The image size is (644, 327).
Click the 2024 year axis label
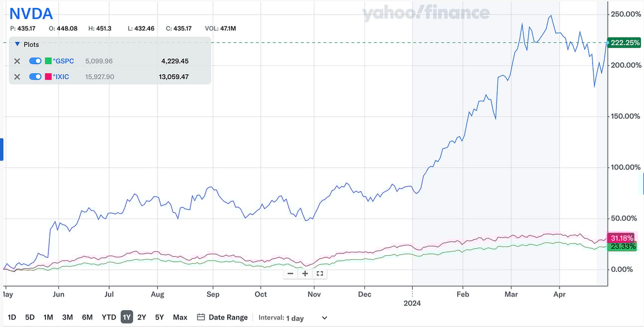pyautogui.click(x=412, y=303)
